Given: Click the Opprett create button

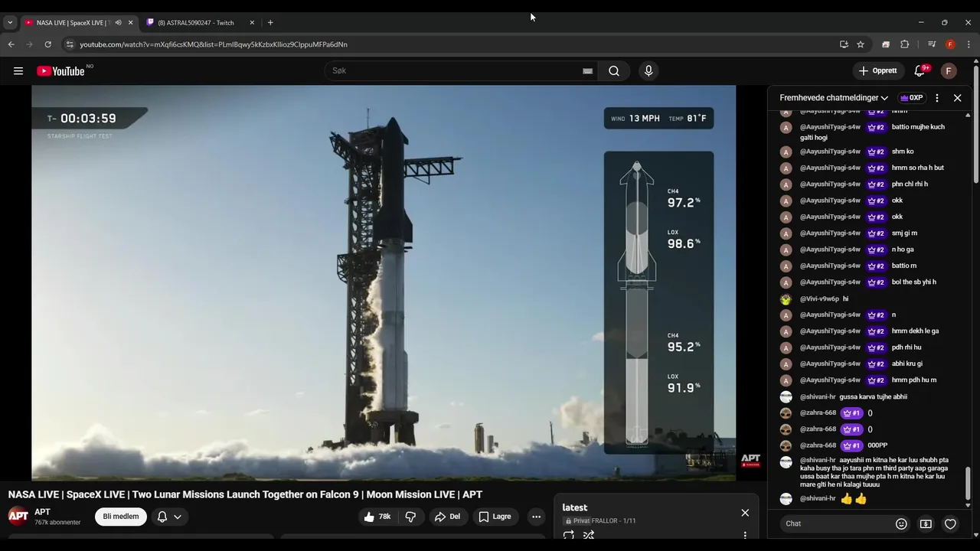Looking at the screenshot, I should coord(878,71).
